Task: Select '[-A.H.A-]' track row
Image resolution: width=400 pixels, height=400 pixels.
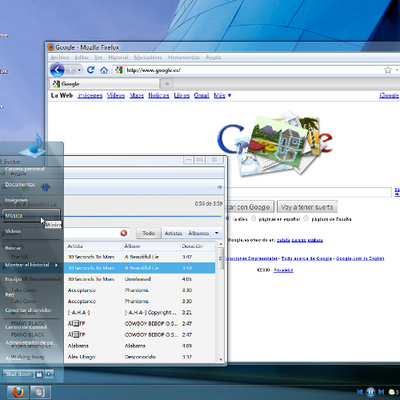Action: click(x=140, y=312)
